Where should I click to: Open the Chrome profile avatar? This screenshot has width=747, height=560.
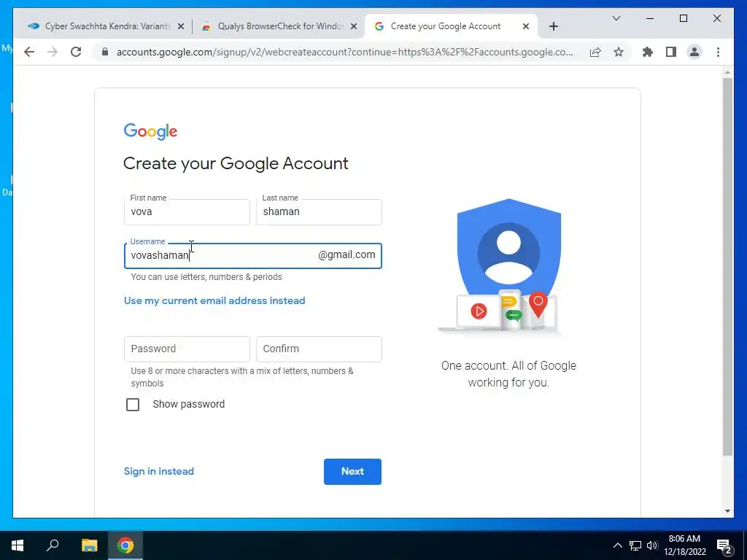pyautogui.click(x=694, y=52)
